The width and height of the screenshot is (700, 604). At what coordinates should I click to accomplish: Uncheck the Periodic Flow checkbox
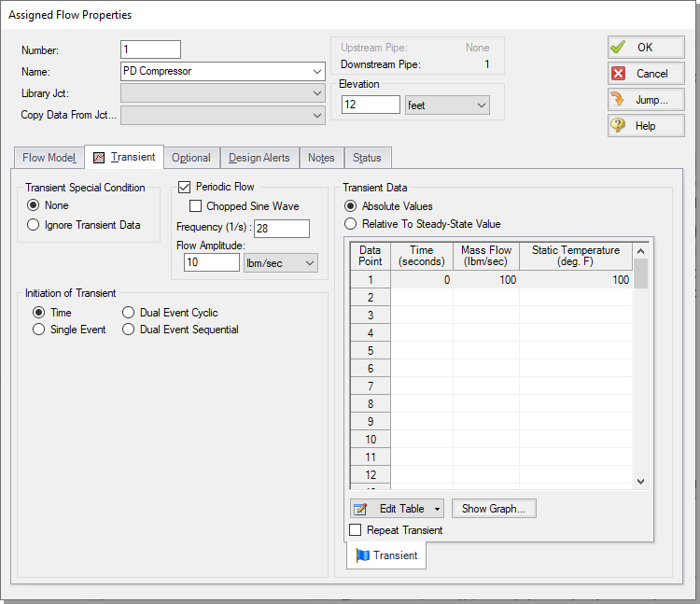(185, 187)
